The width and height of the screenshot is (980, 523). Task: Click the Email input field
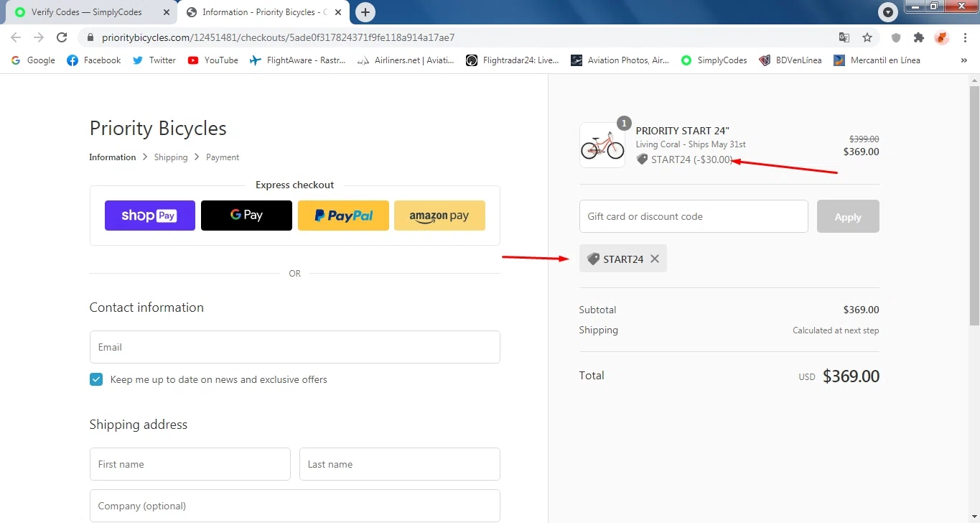(x=295, y=347)
